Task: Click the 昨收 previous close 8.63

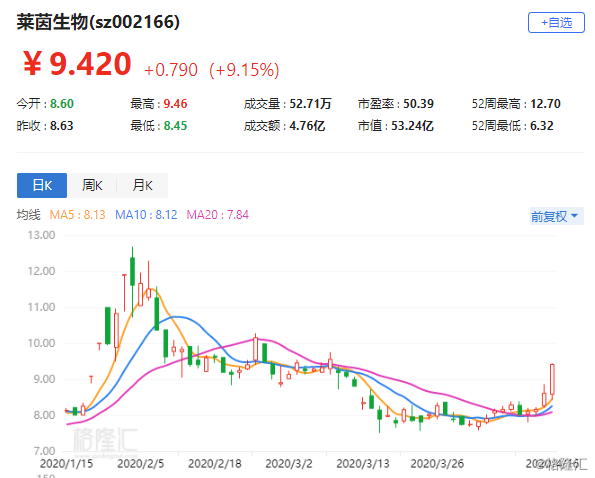Action: click(61, 126)
